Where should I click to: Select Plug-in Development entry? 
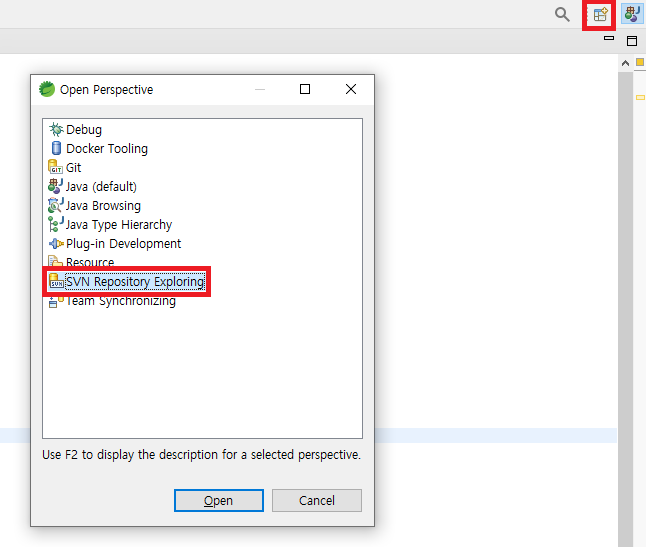click(x=123, y=243)
